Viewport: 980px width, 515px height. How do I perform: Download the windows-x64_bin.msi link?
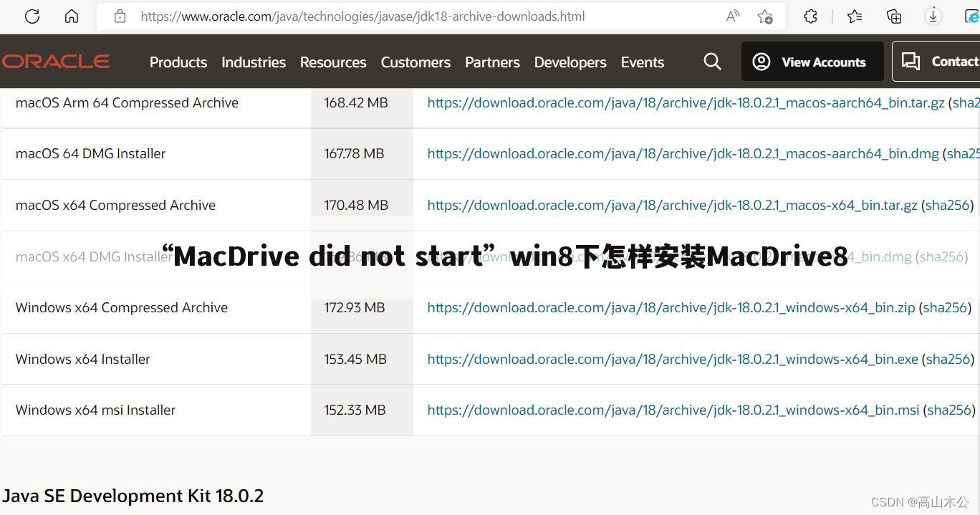click(673, 410)
